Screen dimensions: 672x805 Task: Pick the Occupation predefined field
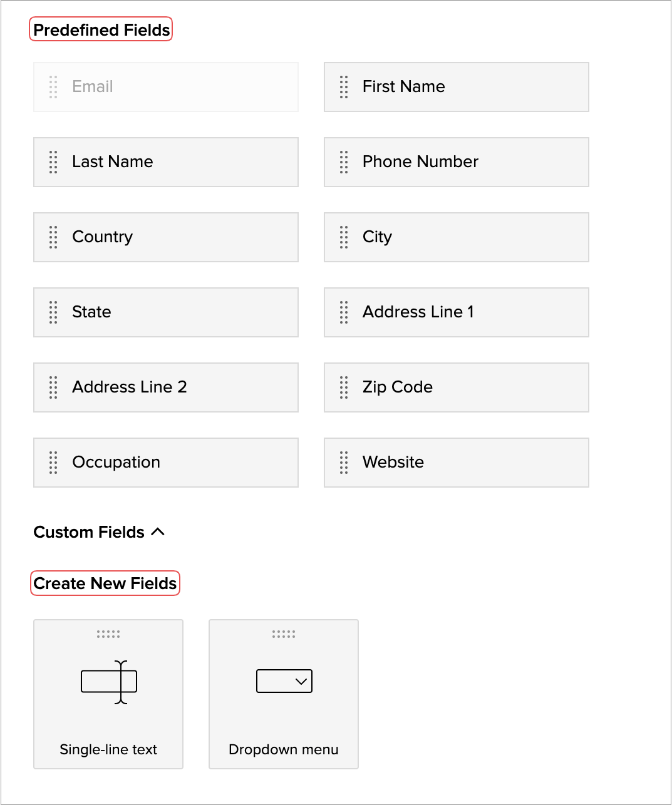[x=165, y=463]
